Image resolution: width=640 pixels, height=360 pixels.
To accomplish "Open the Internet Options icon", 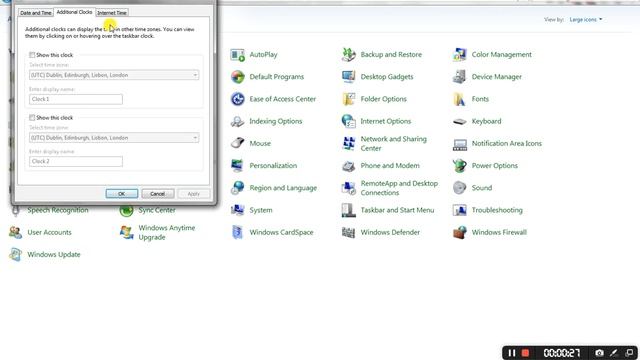I will point(349,121).
